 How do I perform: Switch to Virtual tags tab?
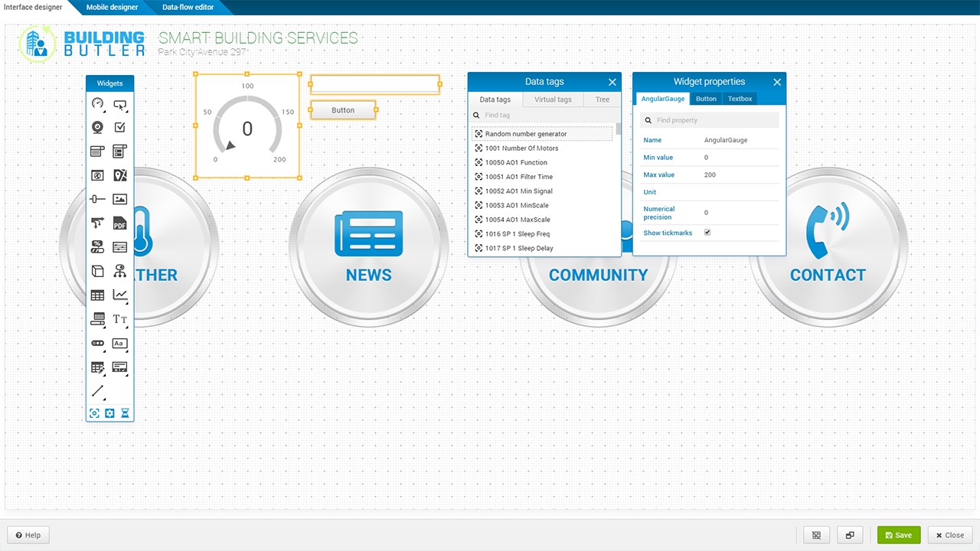(x=553, y=99)
